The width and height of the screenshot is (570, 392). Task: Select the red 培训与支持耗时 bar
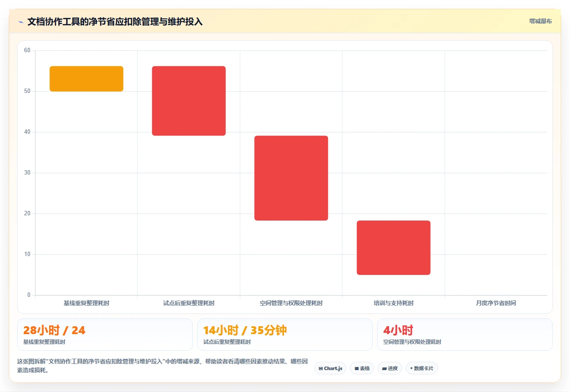point(394,248)
